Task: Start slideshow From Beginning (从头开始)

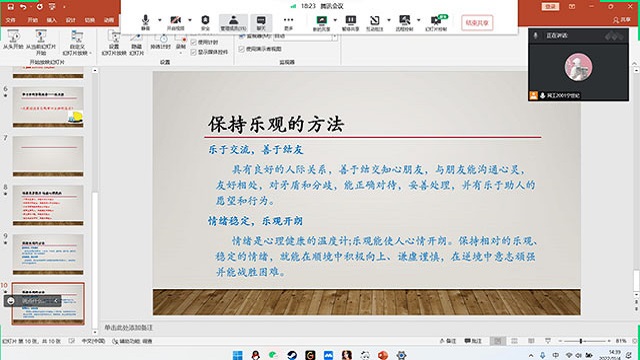Action: click(x=13, y=40)
